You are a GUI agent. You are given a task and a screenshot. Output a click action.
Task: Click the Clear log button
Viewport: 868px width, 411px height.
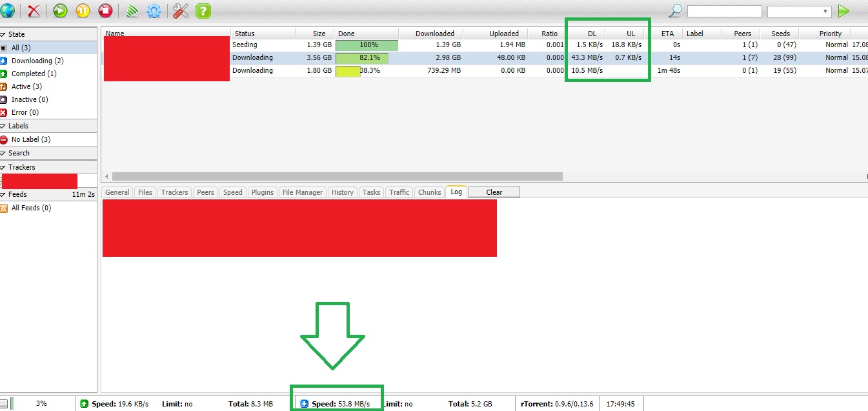coord(494,192)
